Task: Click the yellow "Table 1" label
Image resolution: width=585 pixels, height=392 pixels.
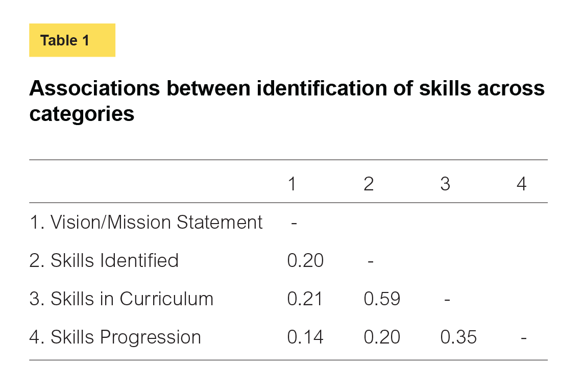Action: click(72, 40)
